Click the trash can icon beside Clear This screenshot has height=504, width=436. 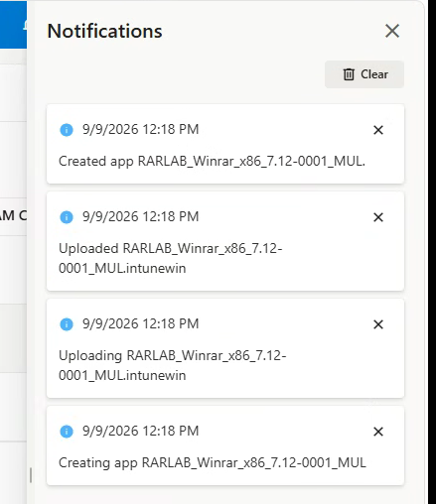coord(349,74)
